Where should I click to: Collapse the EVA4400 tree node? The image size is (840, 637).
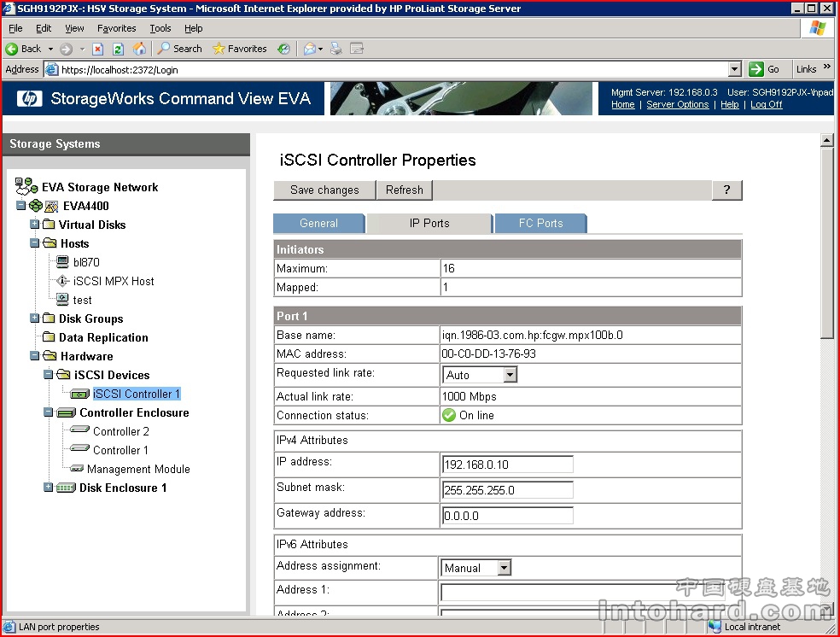coord(20,205)
